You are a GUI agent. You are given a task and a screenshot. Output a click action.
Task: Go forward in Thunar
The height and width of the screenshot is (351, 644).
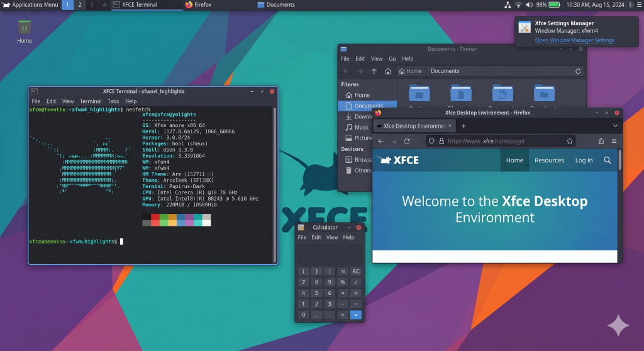pos(360,71)
